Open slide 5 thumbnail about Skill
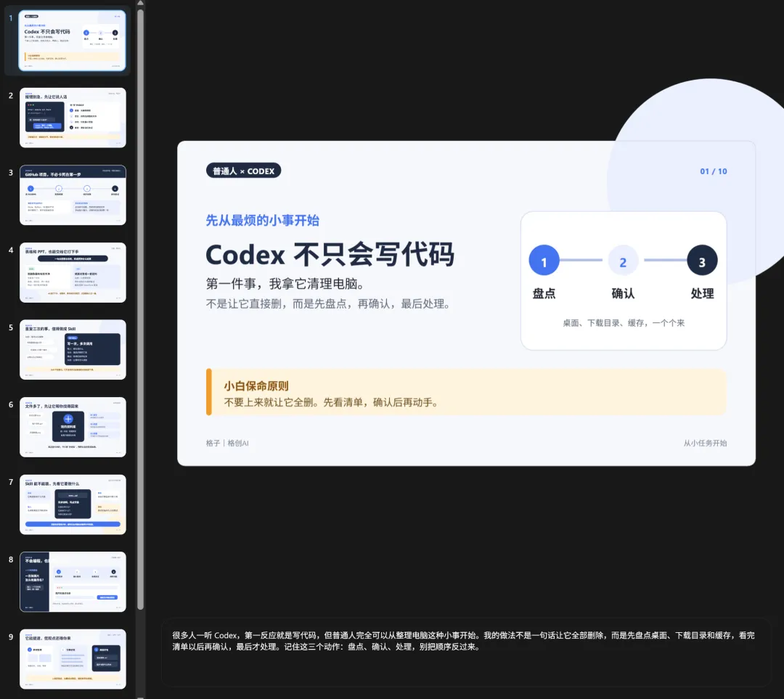 [x=73, y=350]
